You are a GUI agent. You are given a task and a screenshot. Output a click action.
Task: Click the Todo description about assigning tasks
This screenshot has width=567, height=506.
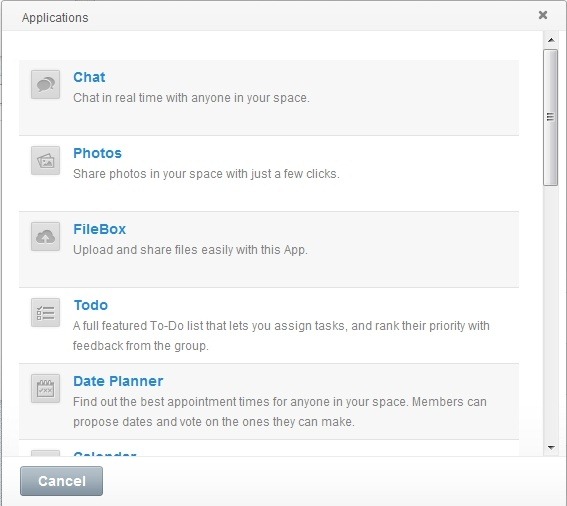coord(281,336)
